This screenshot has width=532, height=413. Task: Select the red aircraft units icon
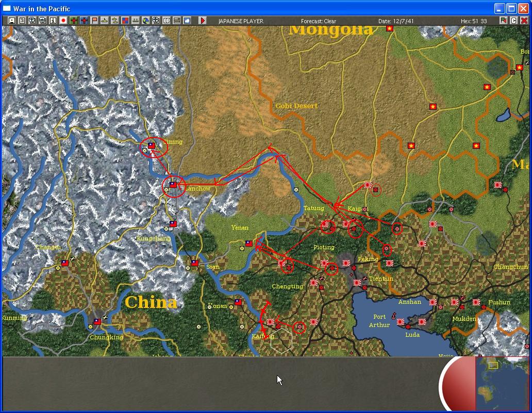click(x=85, y=21)
